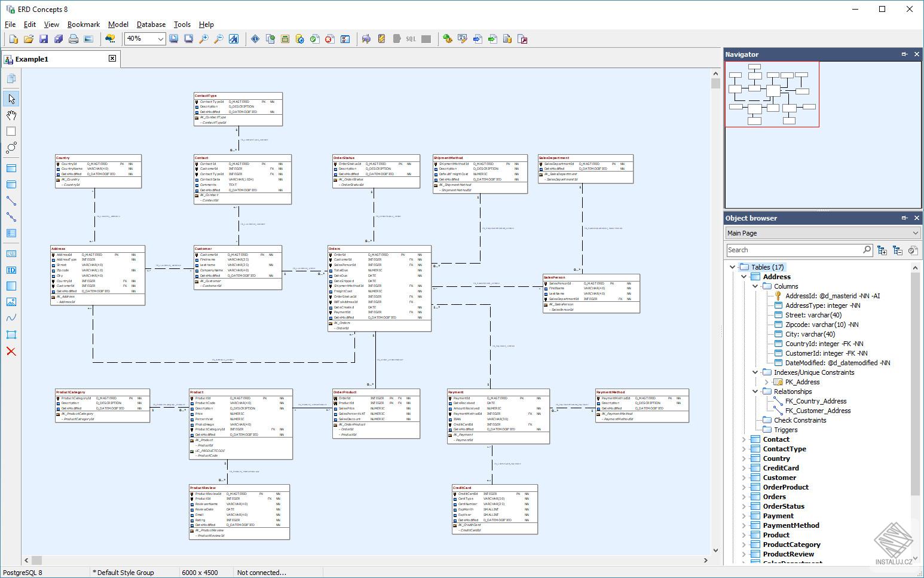924x578 pixels.
Task: Open the Database menu
Action: pos(151,25)
